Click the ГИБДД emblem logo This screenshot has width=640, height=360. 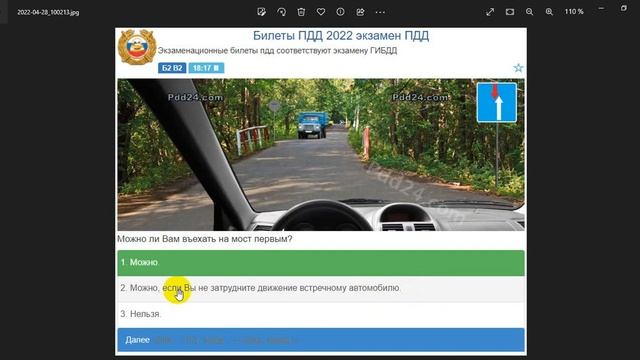pos(137,47)
